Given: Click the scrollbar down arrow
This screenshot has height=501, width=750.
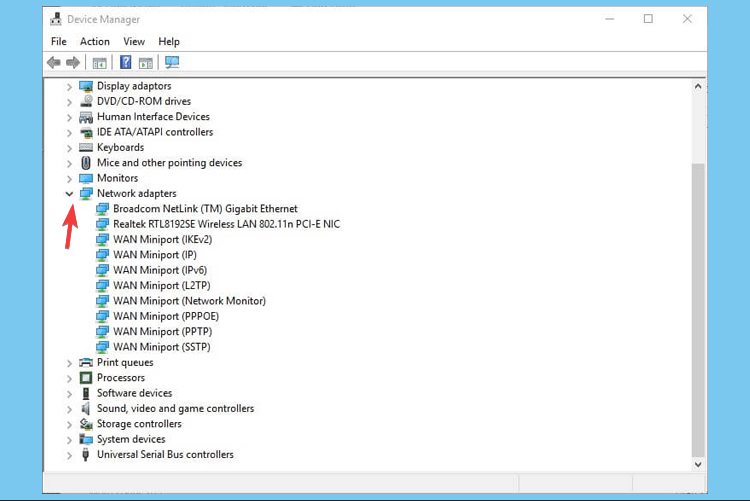Looking at the screenshot, I should (x=698, y=464).
